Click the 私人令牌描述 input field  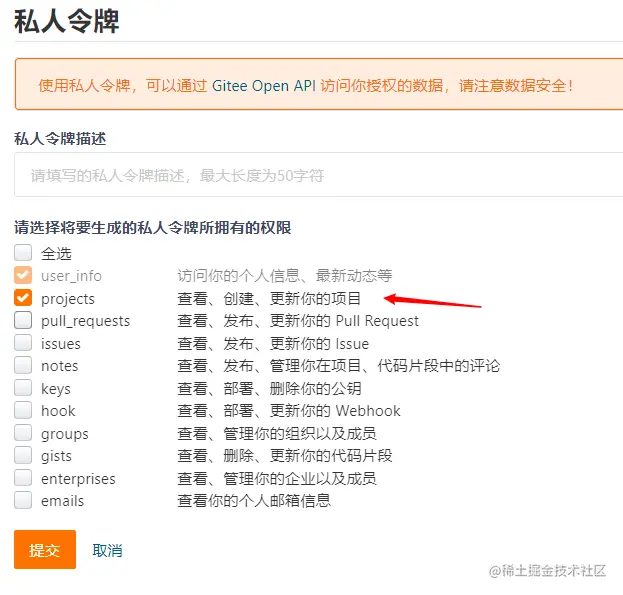click(x=319, y=175)
